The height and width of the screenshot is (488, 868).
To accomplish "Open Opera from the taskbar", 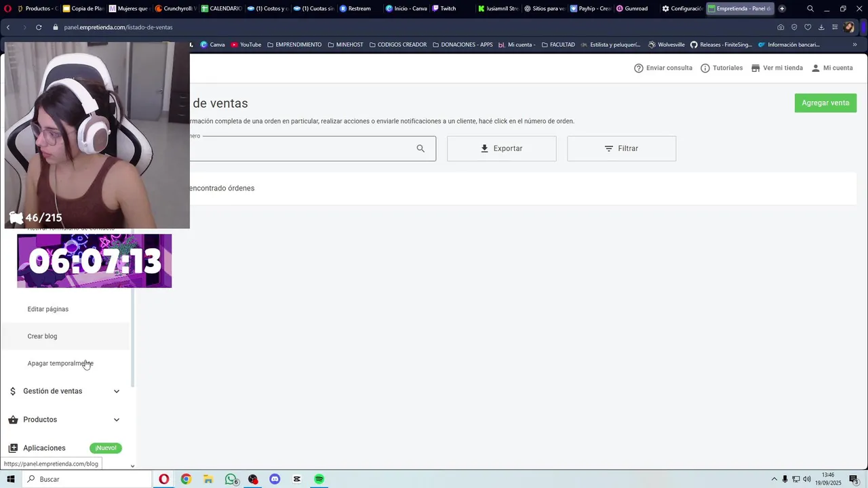I will pos(164,479).
